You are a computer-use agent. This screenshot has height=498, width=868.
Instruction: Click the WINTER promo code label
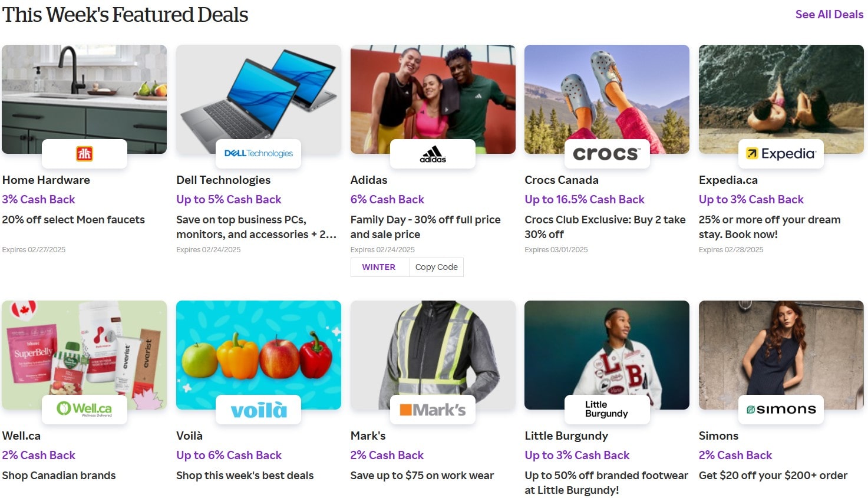[x=379, y=267]
